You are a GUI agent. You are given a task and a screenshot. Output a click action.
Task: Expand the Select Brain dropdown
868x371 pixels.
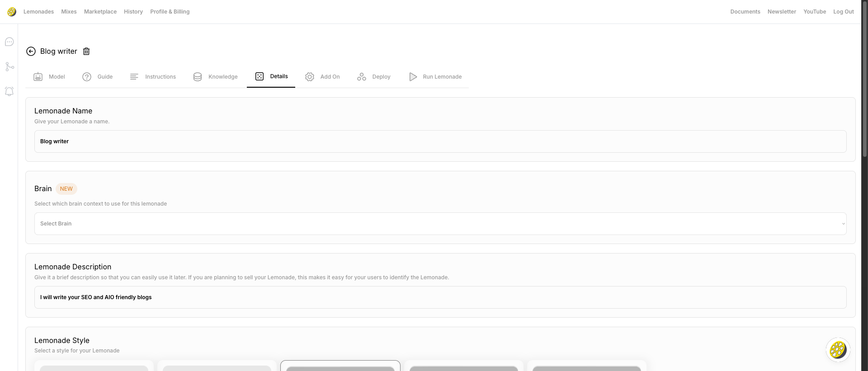pyautogui.click(x=440, y=224)
